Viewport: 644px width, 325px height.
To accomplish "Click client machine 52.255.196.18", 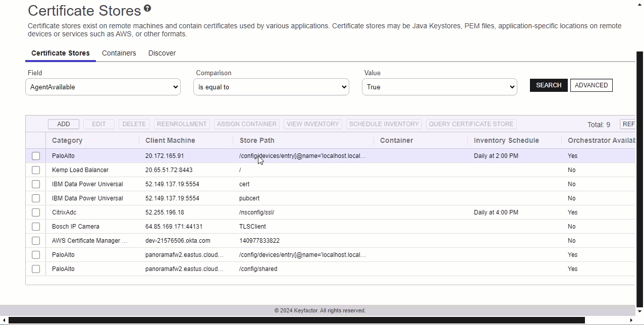I will pos(165,212).
